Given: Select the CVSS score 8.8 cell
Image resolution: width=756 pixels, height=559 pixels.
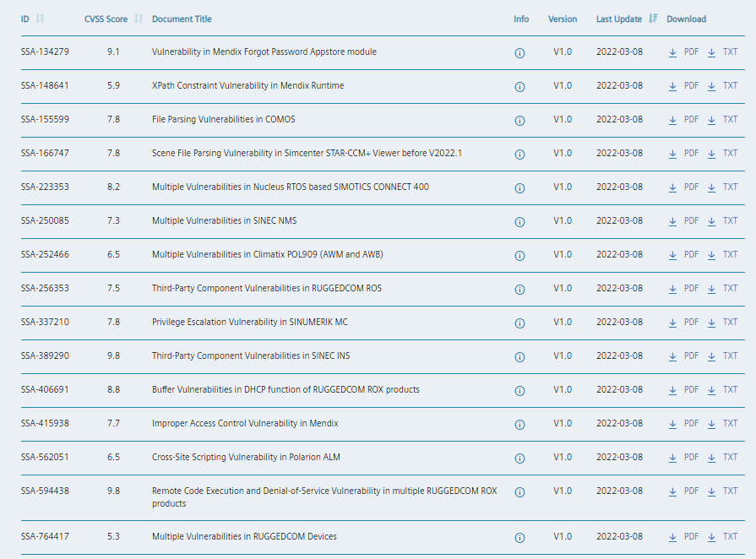Looking at the screenshot, I should click(x=114, y=389).
